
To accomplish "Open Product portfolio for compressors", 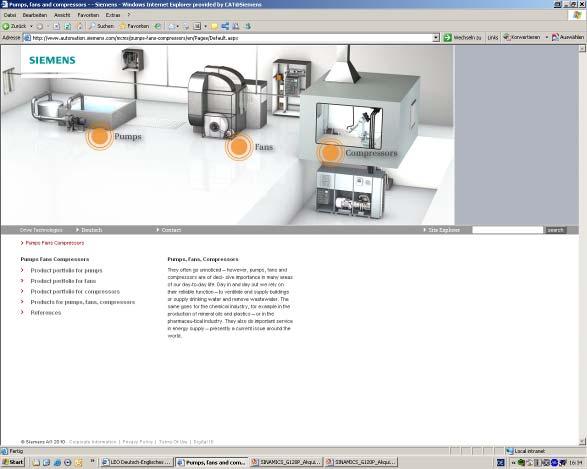I will pyautogui.click(x=75, y=291).
